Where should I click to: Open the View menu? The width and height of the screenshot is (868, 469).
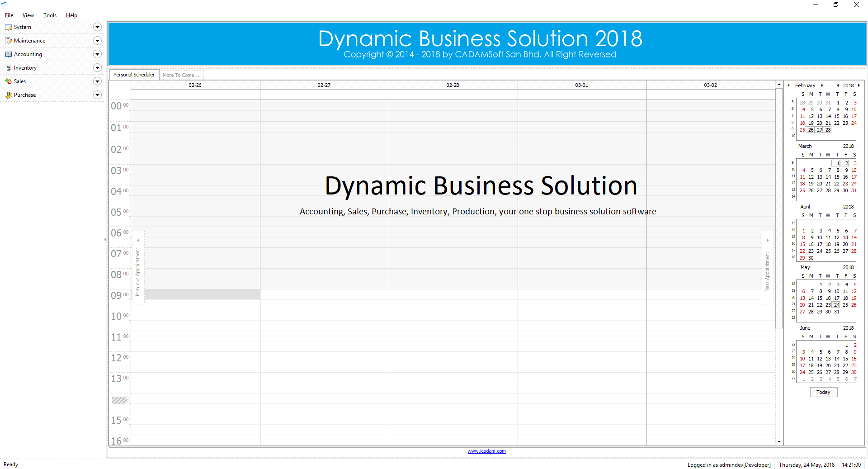pyautogui.click(x=28, y=15)
